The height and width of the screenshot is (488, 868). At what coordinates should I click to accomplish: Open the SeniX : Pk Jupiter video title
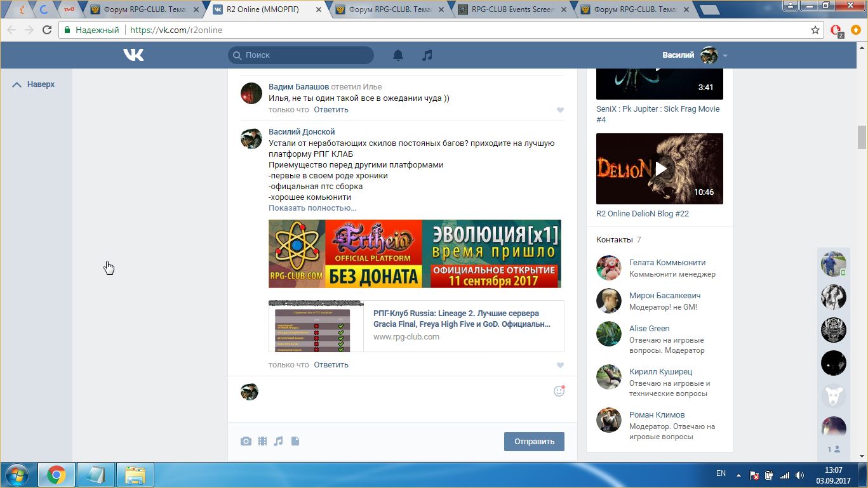[x=658, y=114]
